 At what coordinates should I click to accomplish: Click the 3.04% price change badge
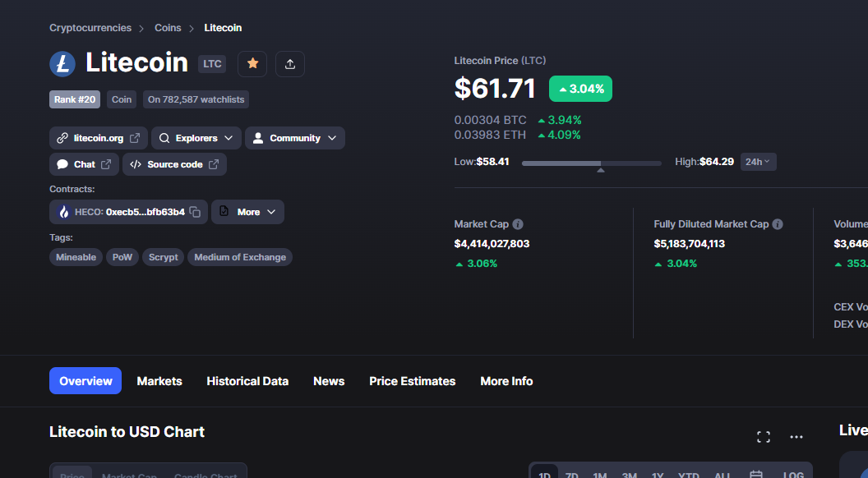pyautogui.click(x=580, y=89)
